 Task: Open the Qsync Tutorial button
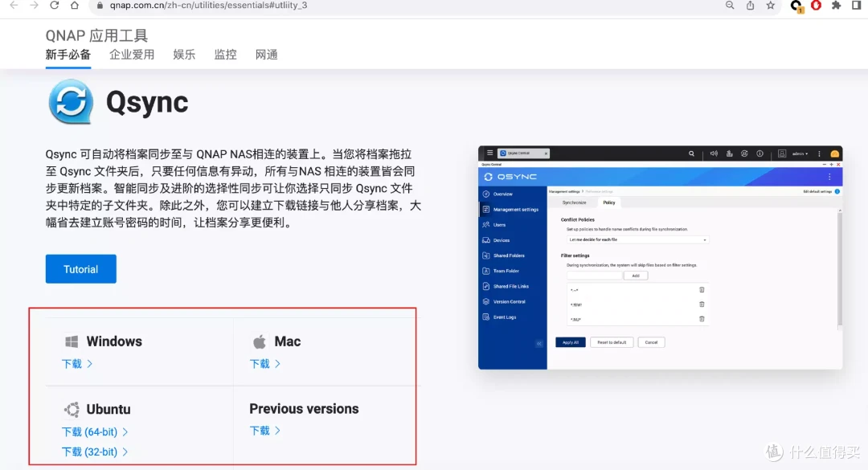coord(81,269)
